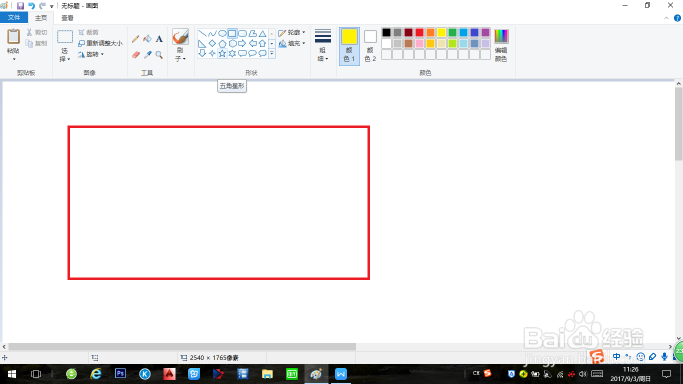Open File Explorer from the taskbar
The image size is (683, 384).
tap(267, 374)
